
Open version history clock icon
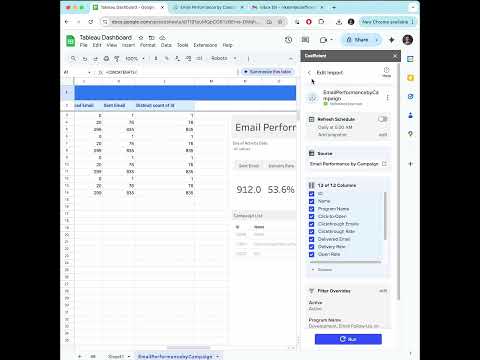pyautogui.click(x=289, y=40)
